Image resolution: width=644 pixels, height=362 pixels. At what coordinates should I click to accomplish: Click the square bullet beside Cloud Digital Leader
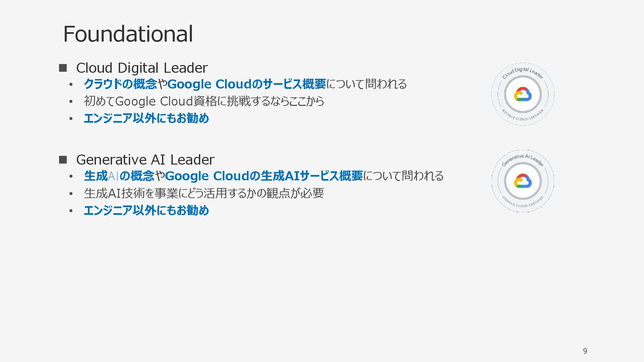coord(63,68)
